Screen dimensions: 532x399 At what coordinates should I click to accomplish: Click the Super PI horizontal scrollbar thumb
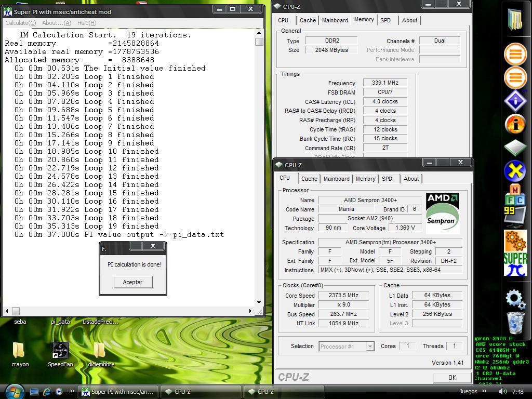click(x=16, y=311)
